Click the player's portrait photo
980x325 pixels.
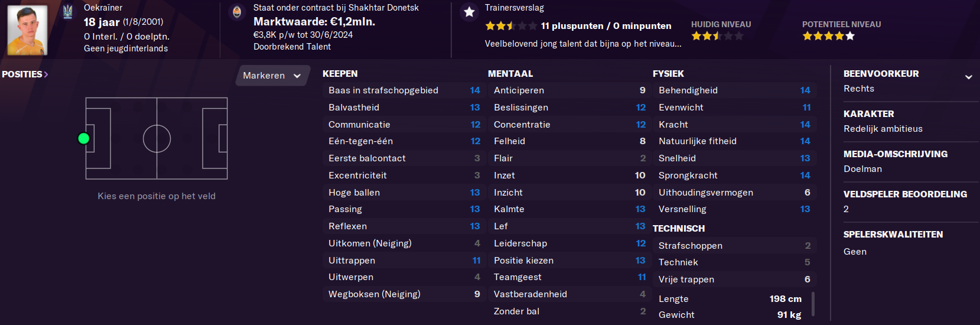coord(27,30)
